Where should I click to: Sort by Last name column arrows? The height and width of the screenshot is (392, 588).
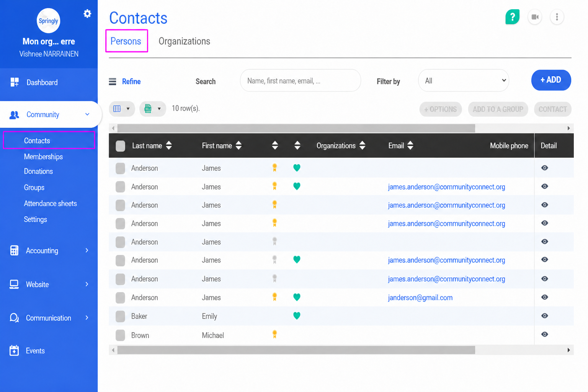click(x=169, y=145)
